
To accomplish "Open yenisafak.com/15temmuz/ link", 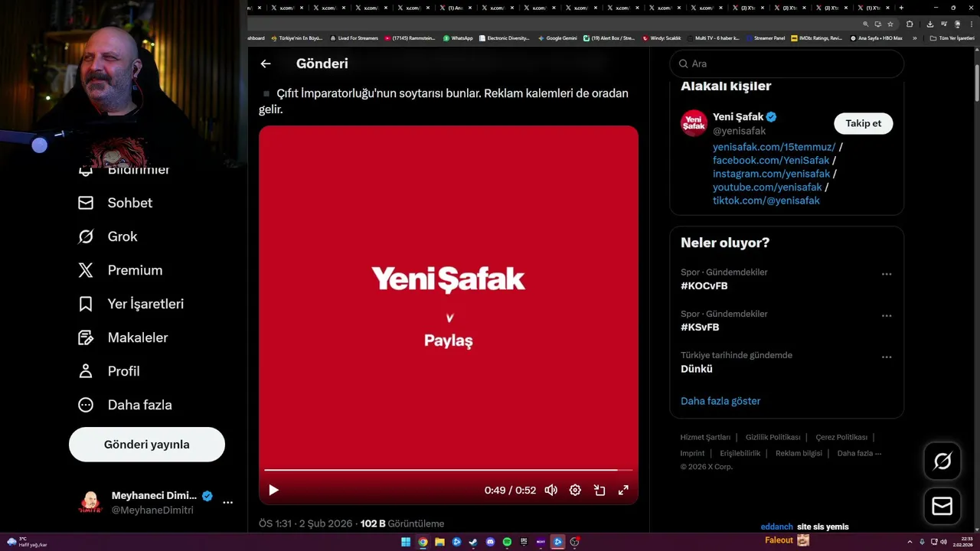I will click(774, 147).
